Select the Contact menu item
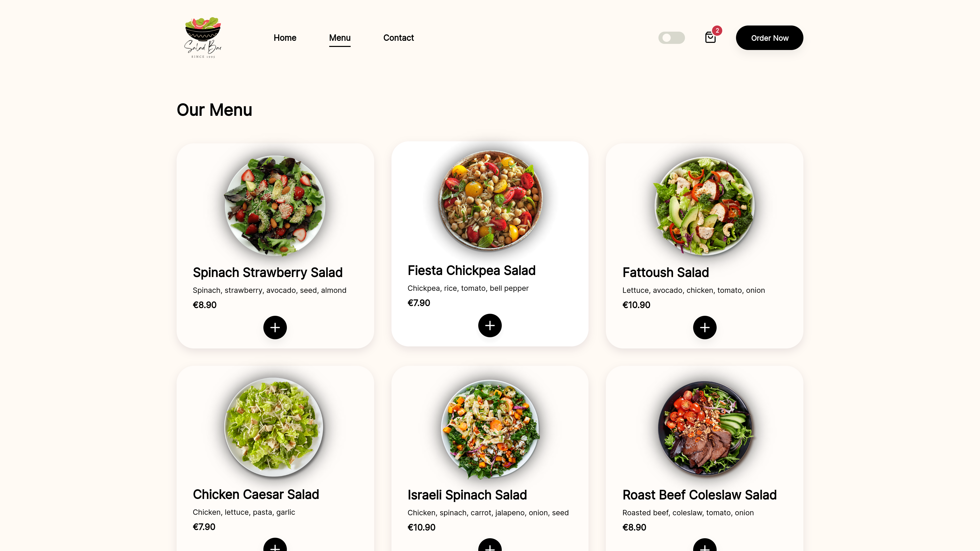This screenshot has width=980, height=551. coord(398,38)
